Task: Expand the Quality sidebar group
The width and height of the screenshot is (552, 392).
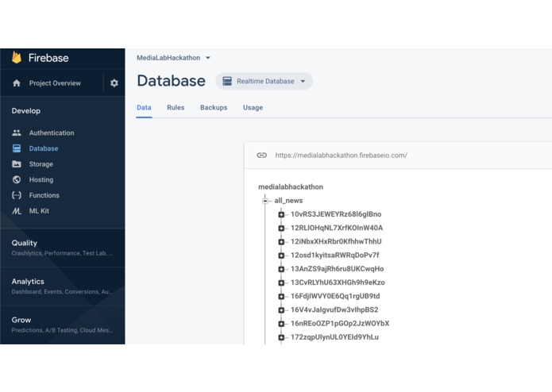Action: [x=62, y=248]
